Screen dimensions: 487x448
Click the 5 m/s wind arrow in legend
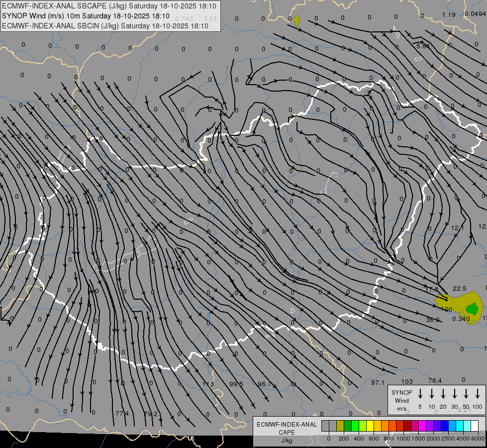(420, 394)
